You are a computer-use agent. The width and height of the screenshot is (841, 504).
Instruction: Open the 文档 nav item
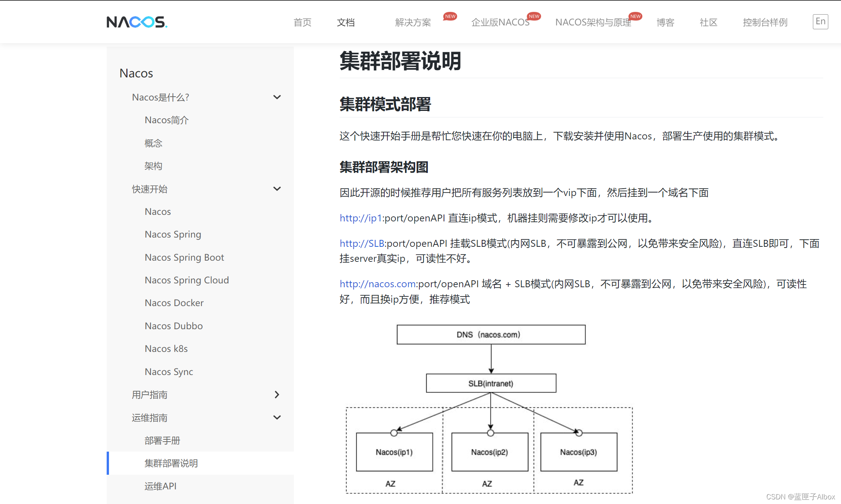(345, 22)
